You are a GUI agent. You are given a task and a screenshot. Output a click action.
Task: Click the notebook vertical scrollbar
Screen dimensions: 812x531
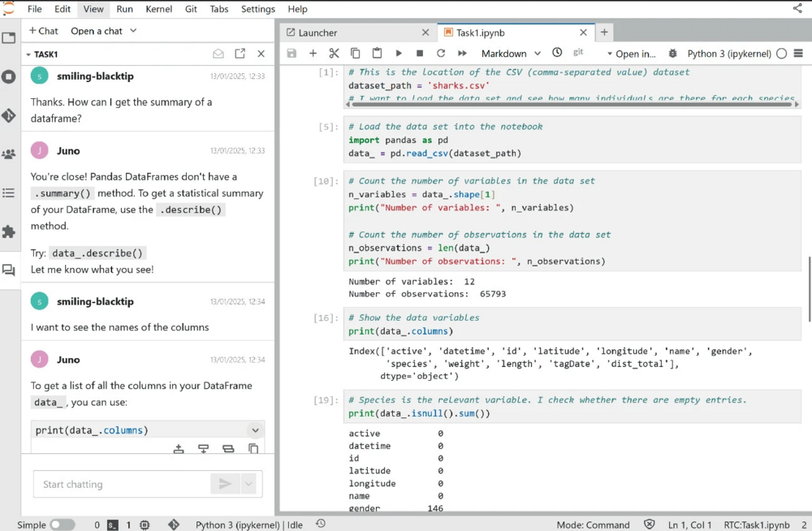click(808, 288)
